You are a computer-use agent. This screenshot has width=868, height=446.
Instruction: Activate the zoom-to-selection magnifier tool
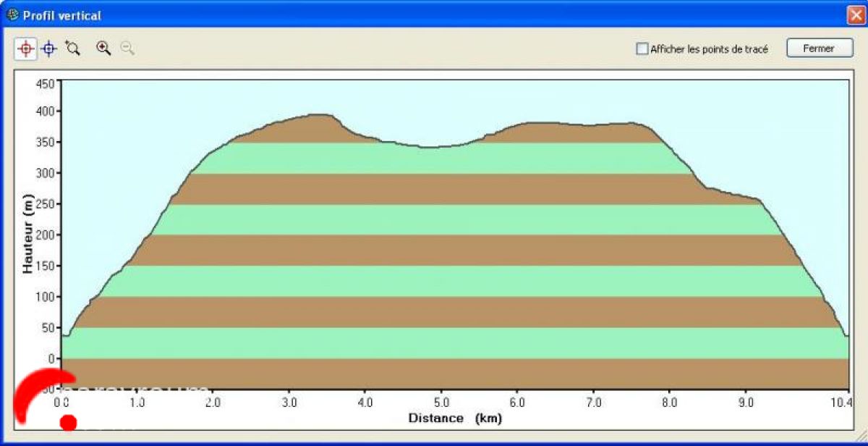click(72, 49)
